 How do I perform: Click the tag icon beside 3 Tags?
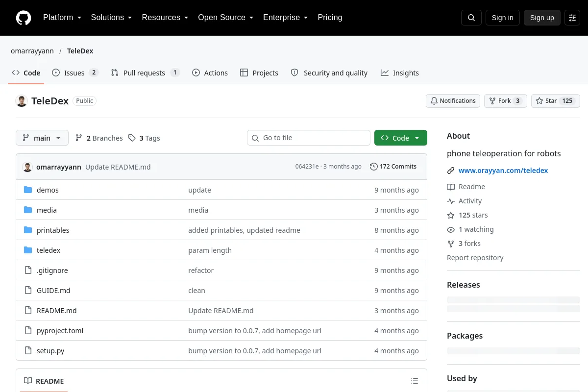(132, 138)
